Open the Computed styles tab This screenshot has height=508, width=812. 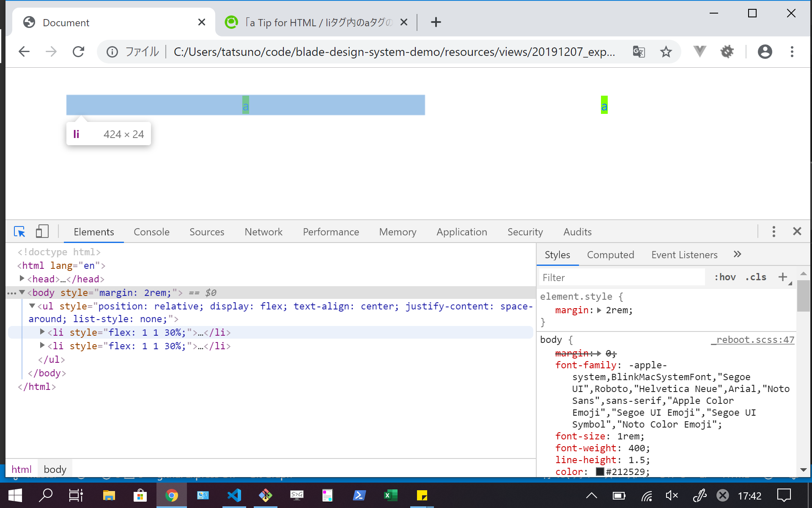(x=610, y=255)
